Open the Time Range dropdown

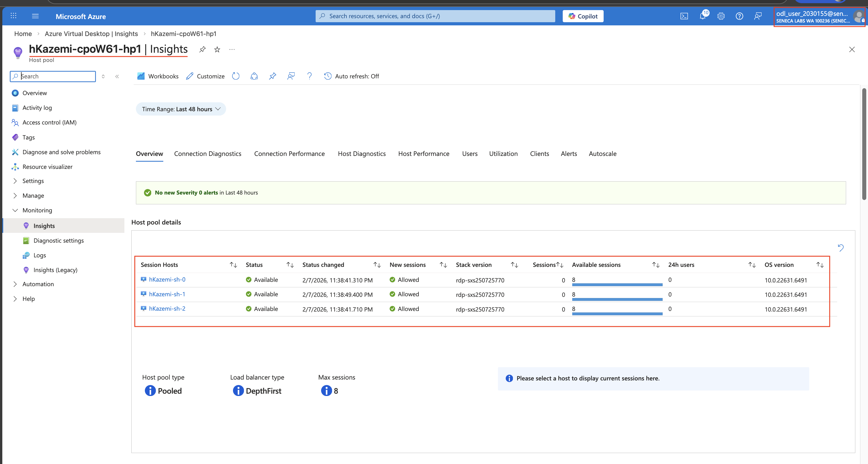point(181,109)
